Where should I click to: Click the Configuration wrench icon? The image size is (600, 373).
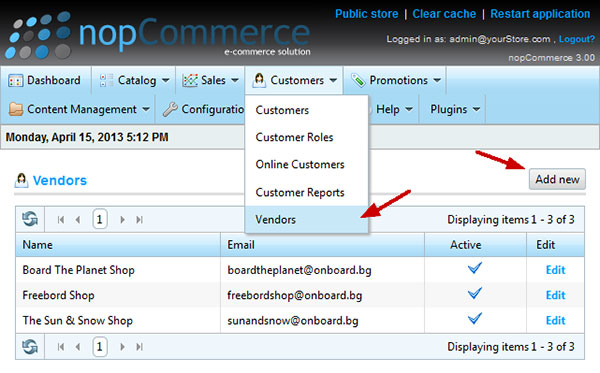click(170, 109)
